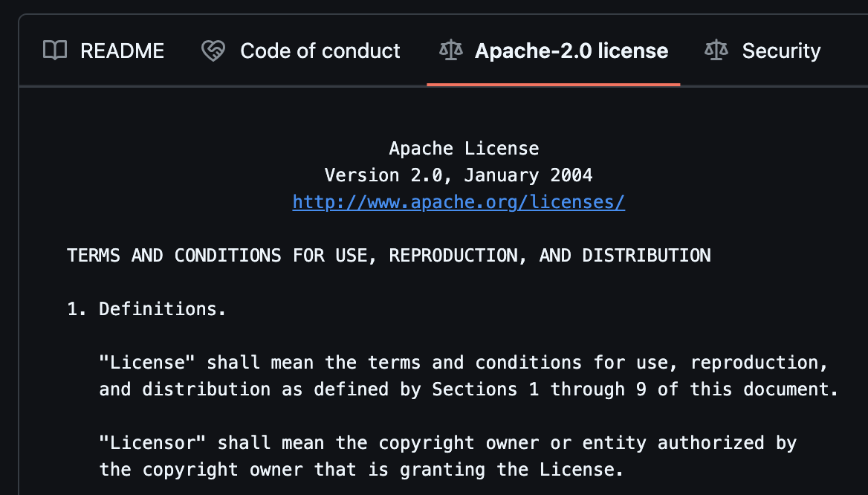Image resolution: width=868 pixels, height=495 pixels.
Task: Open the Code of conduct tab
Action: coord(320,51)
